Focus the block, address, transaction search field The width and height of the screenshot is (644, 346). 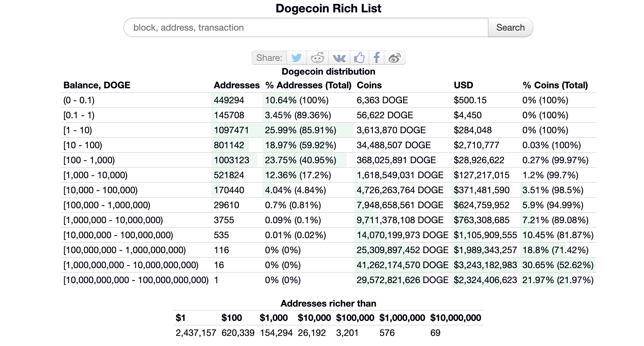(x=306, y=28)
